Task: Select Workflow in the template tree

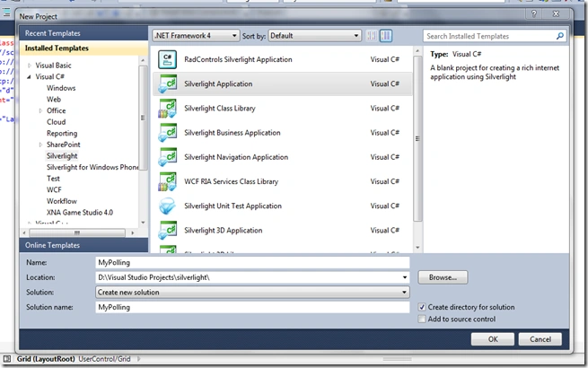Action: coord(62,201)
